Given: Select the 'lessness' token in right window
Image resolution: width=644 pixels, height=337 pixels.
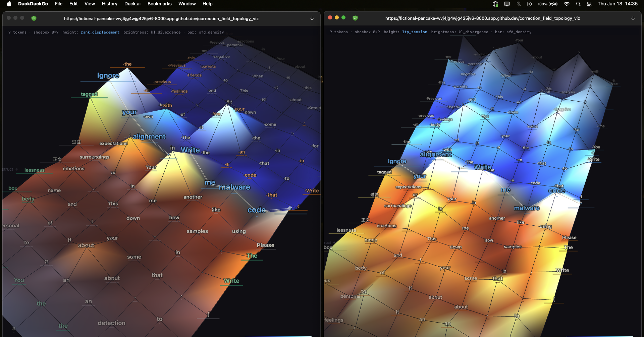Looking at the screenshot, I should 346,230.
